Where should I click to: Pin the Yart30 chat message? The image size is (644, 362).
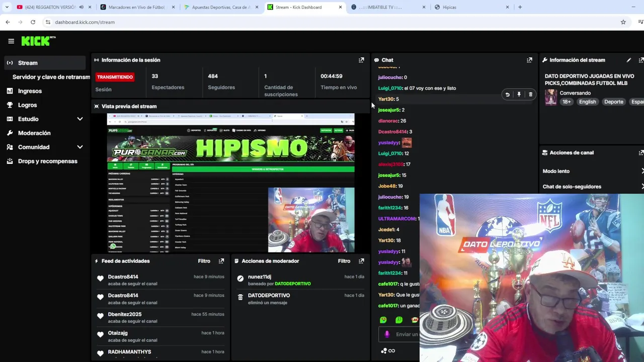[519, 95]
